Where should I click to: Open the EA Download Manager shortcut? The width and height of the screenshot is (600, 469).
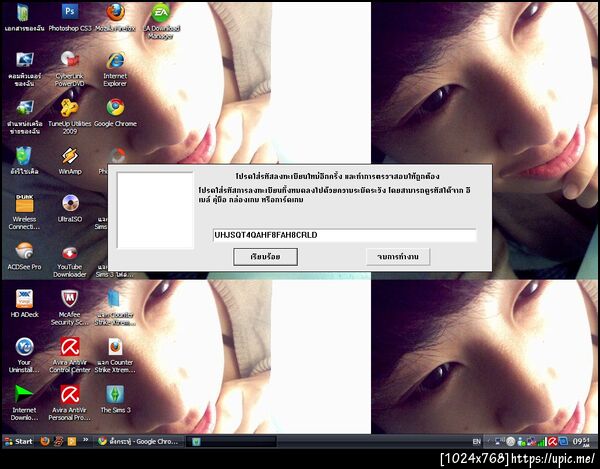pos(161,21)
